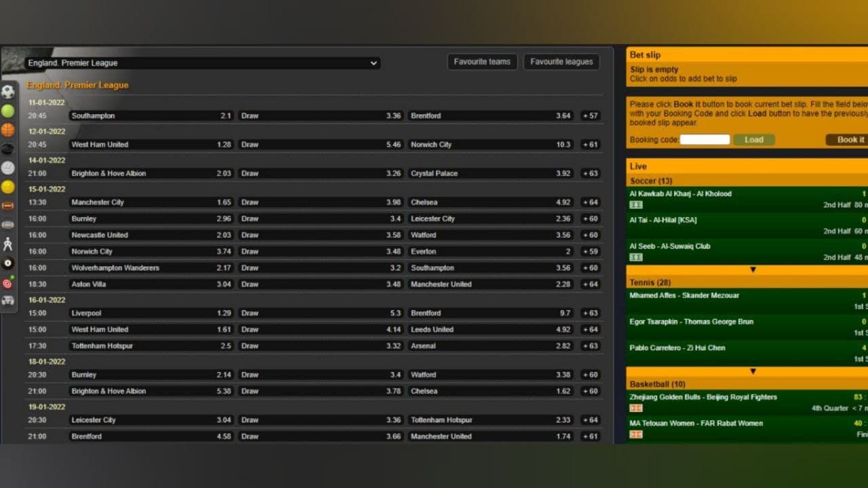Select the black 8-ball billiards icon
This screenshot has width=868, height=488.
pyautogui.click(x=7, y=263)
